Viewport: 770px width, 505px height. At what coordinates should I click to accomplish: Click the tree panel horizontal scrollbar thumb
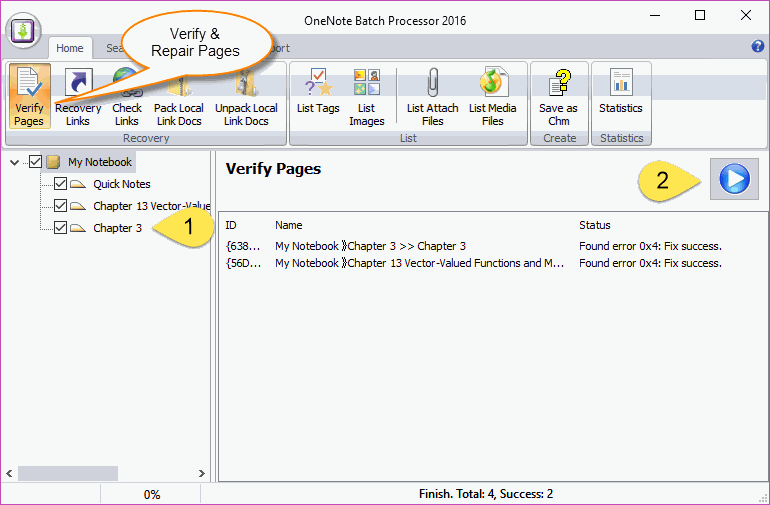point(68,473)
